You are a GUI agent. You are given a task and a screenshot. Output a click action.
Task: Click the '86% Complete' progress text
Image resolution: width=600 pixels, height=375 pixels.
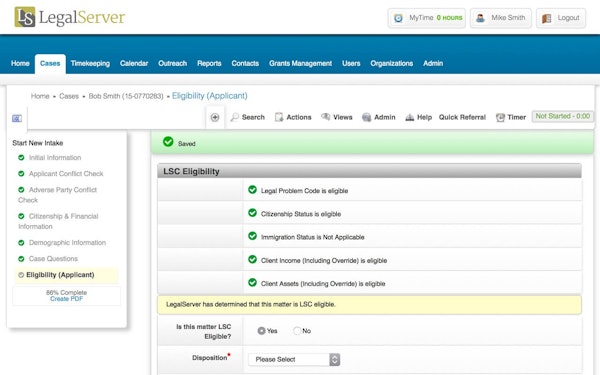tap(67, 292)
